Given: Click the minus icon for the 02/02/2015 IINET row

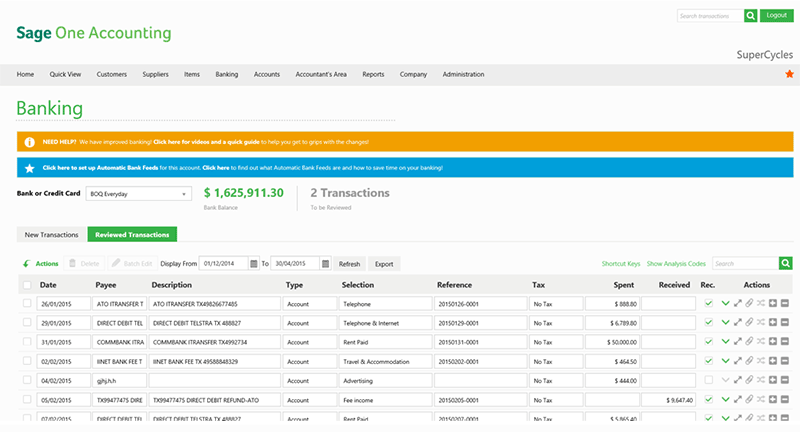Looking at the screenshot, I should [785, 361].
